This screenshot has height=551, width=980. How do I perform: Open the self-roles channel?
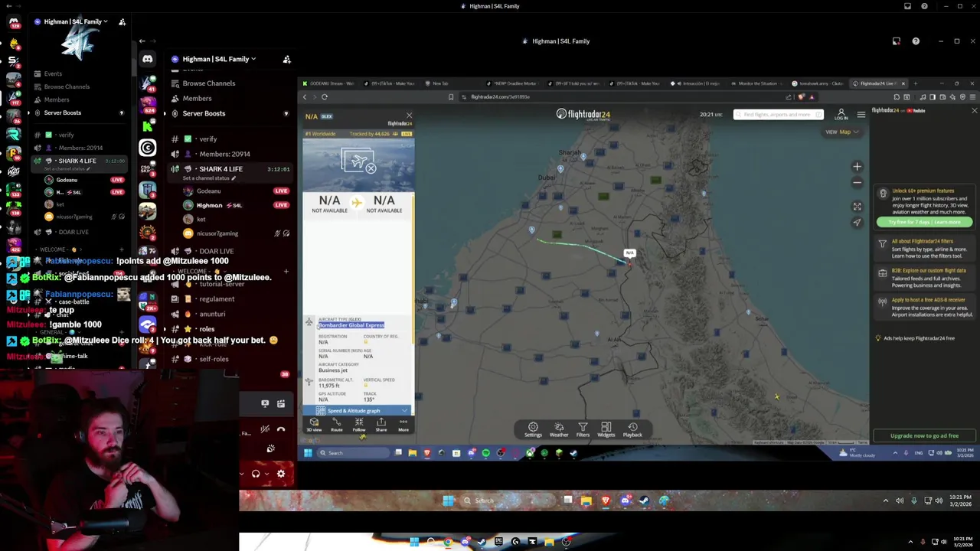point(214,359)
